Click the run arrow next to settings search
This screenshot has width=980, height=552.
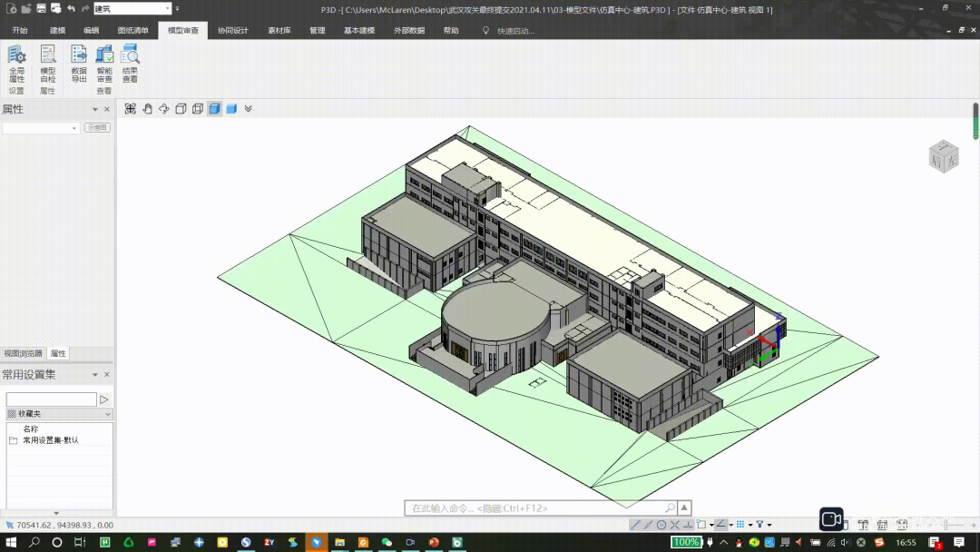tap(104, 399)
